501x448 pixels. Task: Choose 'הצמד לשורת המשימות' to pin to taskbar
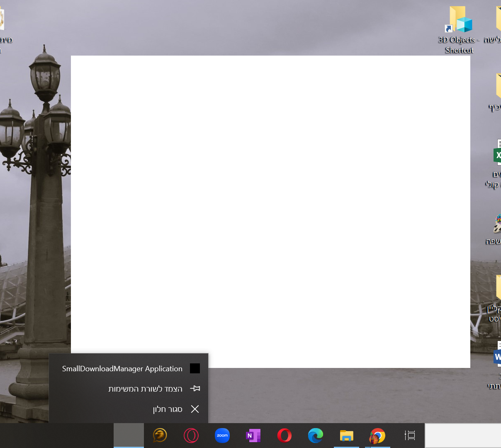click(145, 389)
